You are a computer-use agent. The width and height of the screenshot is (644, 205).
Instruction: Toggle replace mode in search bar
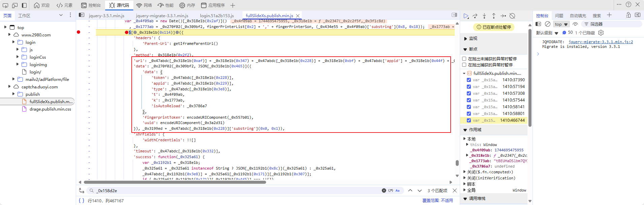click(x=81, y=191)
